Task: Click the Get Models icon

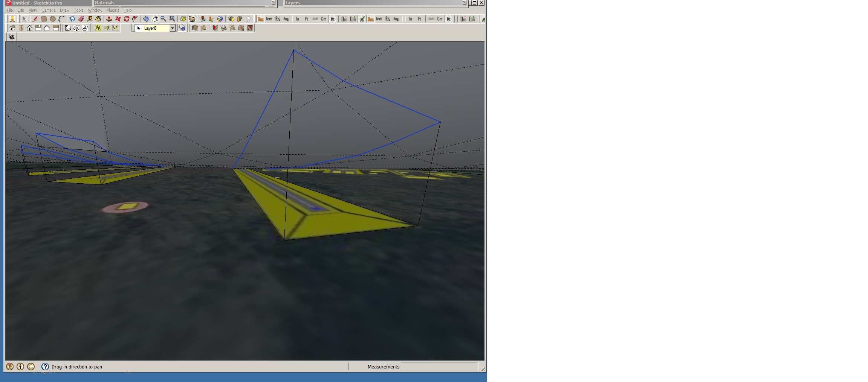Action: pos(231,19)
